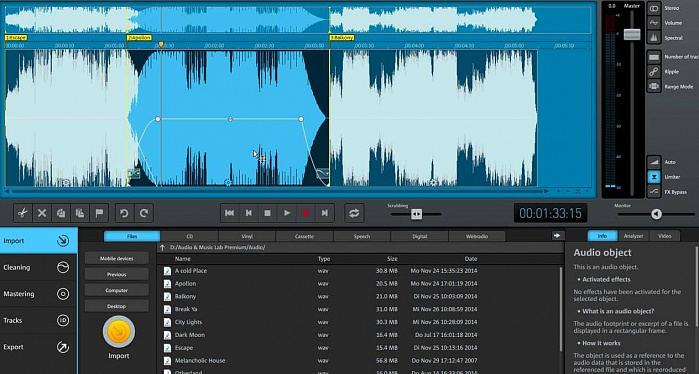Skip to the next marker in the transport
The height and width of the screenshot is (374, 699).
coord(325,213)
